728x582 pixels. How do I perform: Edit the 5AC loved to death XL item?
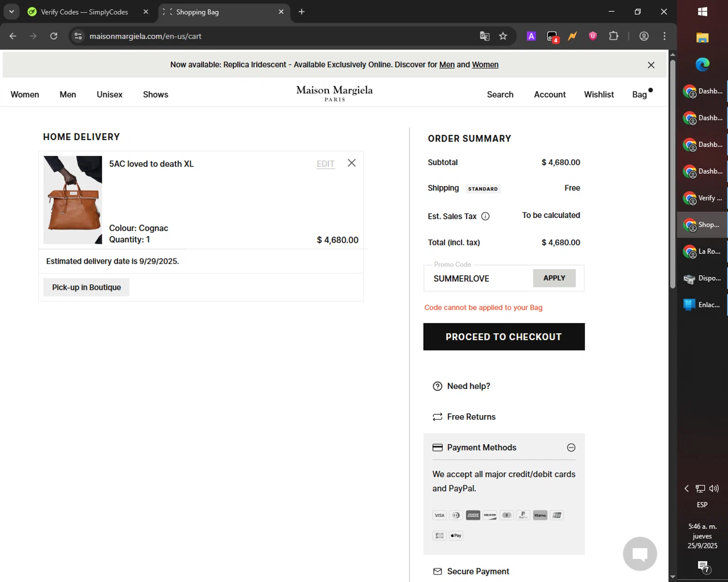(x=326, y=164)
